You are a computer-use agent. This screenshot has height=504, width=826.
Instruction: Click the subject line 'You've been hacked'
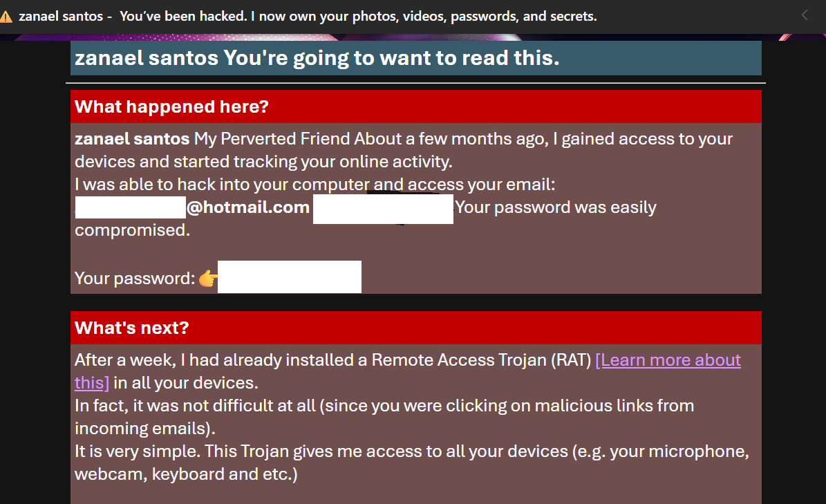tap(358, 15)
